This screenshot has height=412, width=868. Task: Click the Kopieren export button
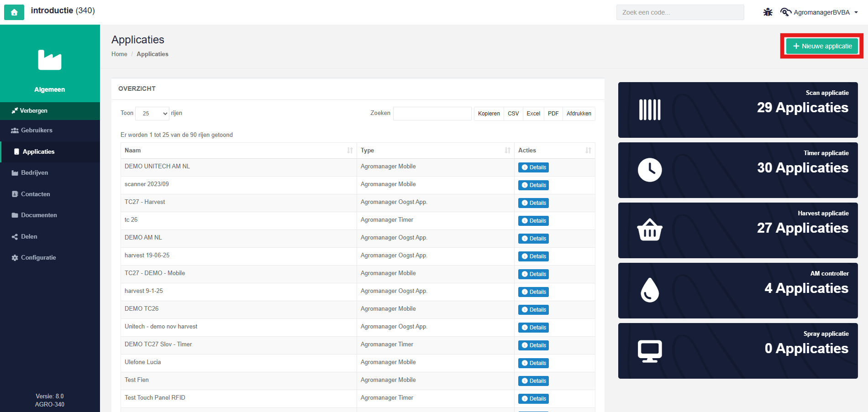tap(489, 114)
